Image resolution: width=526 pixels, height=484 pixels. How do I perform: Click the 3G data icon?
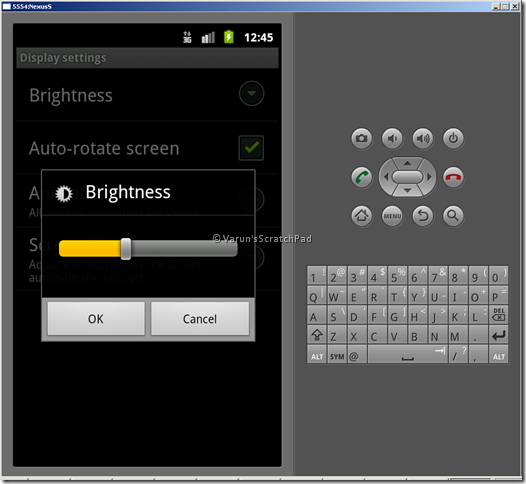pyautogui.click(x=187, y=37)
